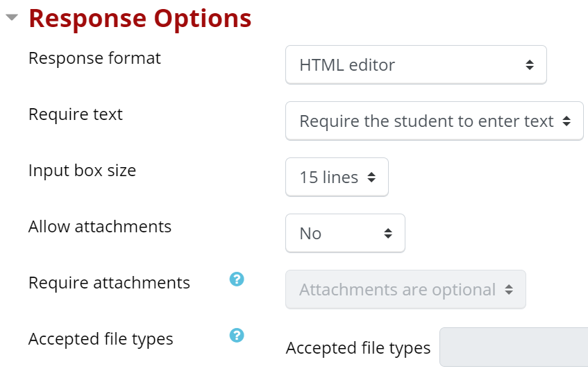The image size is (588, 380).
Task: Click the Input box size label
Action: coord(82,171)
